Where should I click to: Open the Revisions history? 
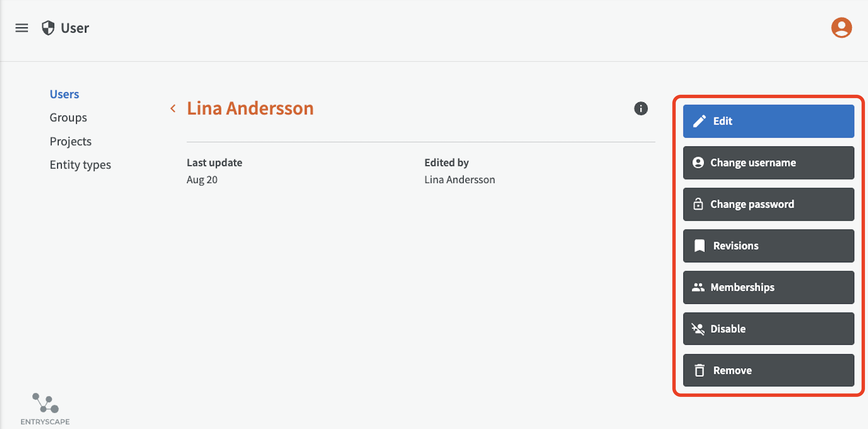coord(768,246)
